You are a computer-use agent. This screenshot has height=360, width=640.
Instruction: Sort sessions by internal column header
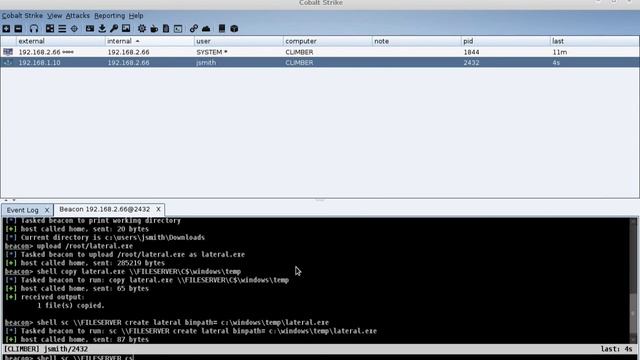coord(149,41)
